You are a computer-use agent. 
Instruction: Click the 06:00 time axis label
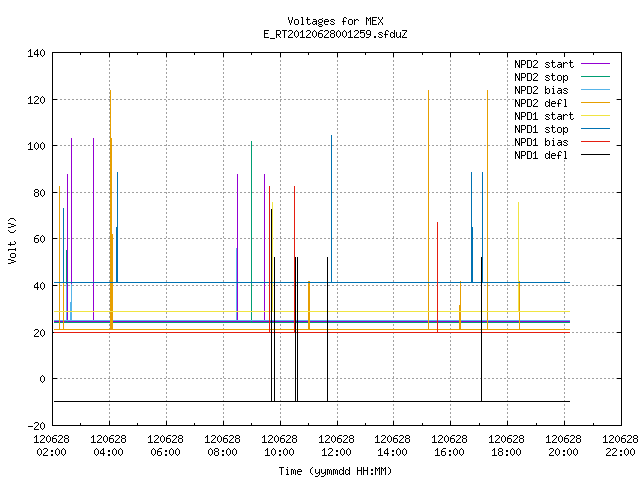click(165, 452)
